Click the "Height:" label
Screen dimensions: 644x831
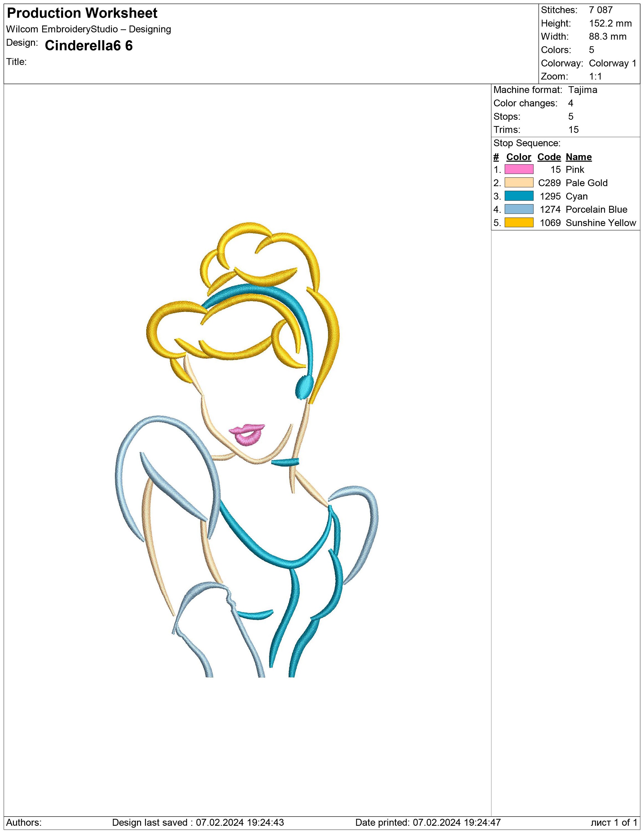(x=556, y=24)
